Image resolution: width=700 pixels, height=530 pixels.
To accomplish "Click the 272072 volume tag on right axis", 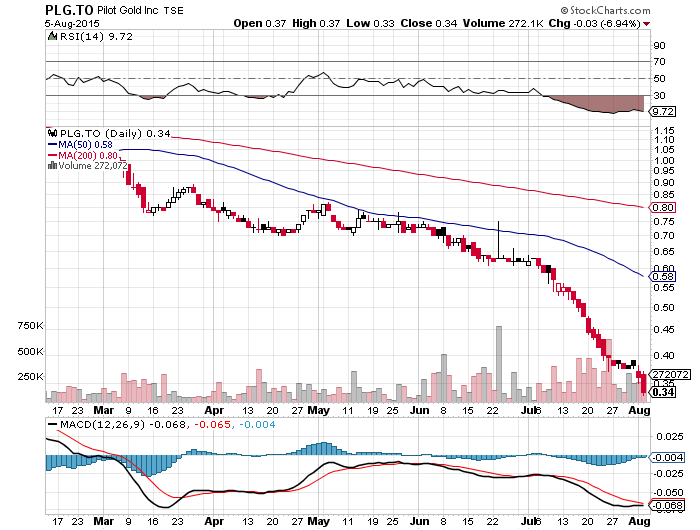I will (x=671, y=374).
